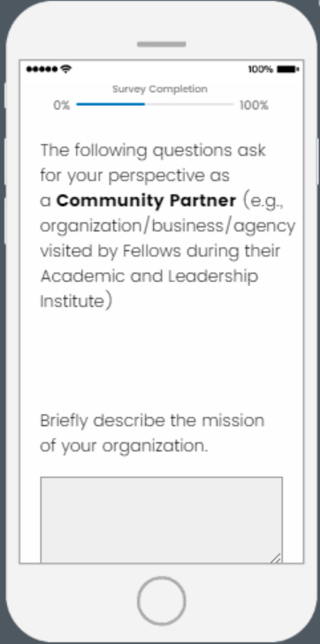
Task: Click the 'Academic and Leadership' text line
Action: point(149,276)
